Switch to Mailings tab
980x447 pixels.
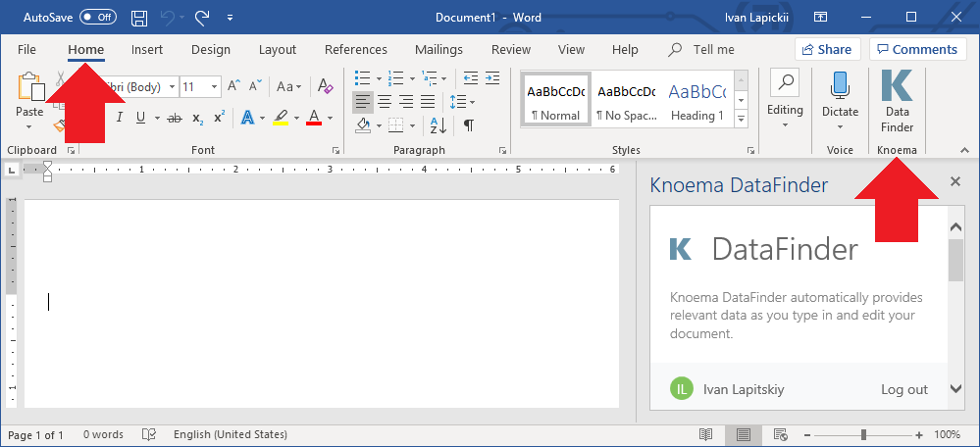[438, 49]
